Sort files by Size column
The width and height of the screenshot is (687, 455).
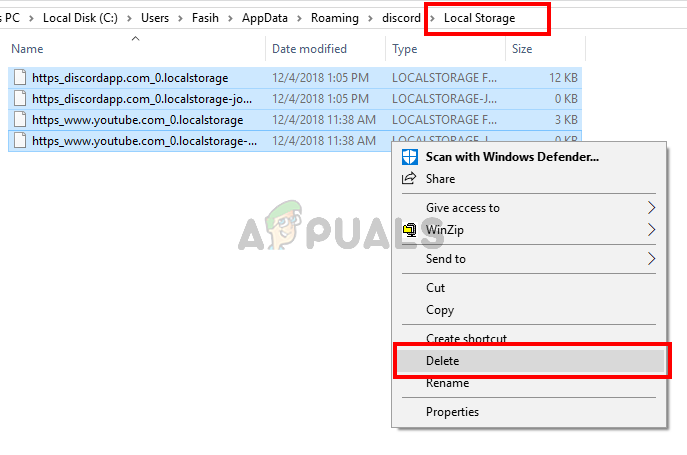522,49
